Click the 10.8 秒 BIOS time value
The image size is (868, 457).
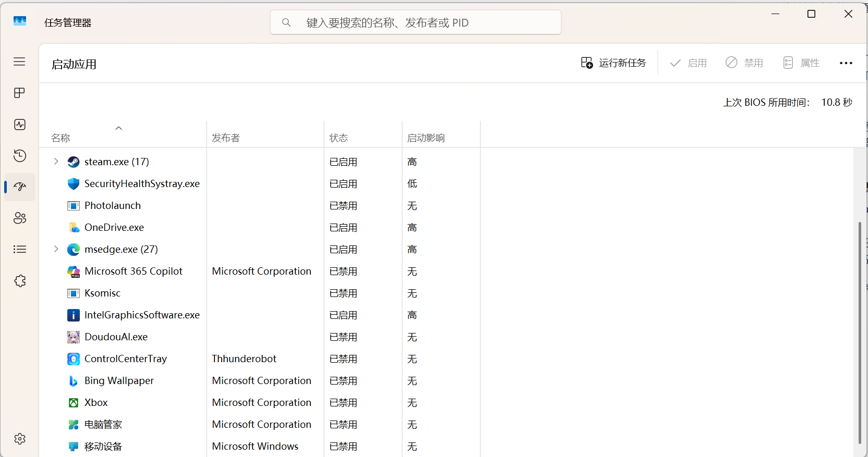(x=837, y=103)
